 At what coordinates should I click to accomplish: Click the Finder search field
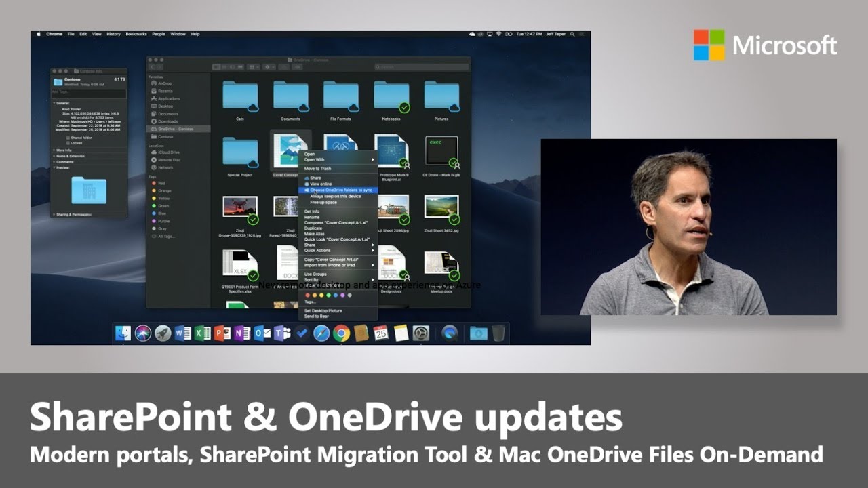pyautogui.click(x=422, y=67)
